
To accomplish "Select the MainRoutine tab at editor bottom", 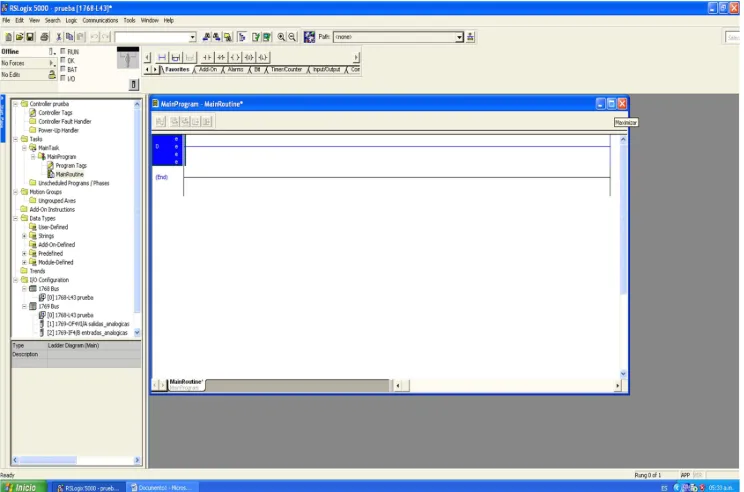I will pos(186,384).
